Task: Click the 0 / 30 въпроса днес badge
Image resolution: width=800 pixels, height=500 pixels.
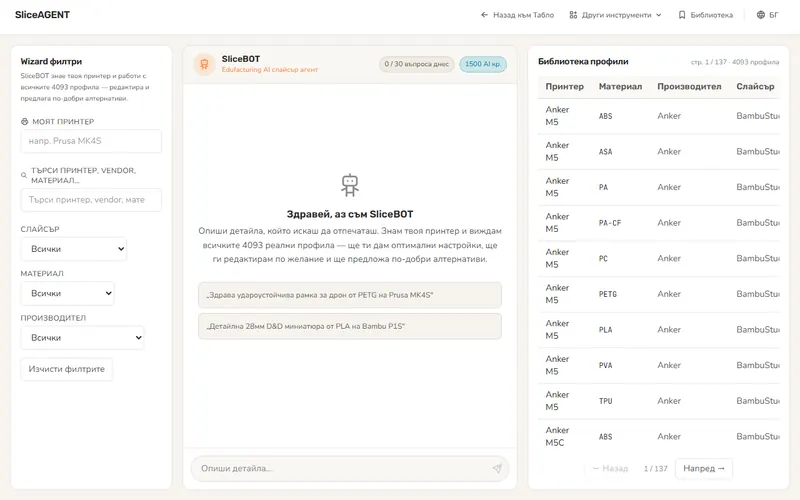Action: [x=416, y=64]
